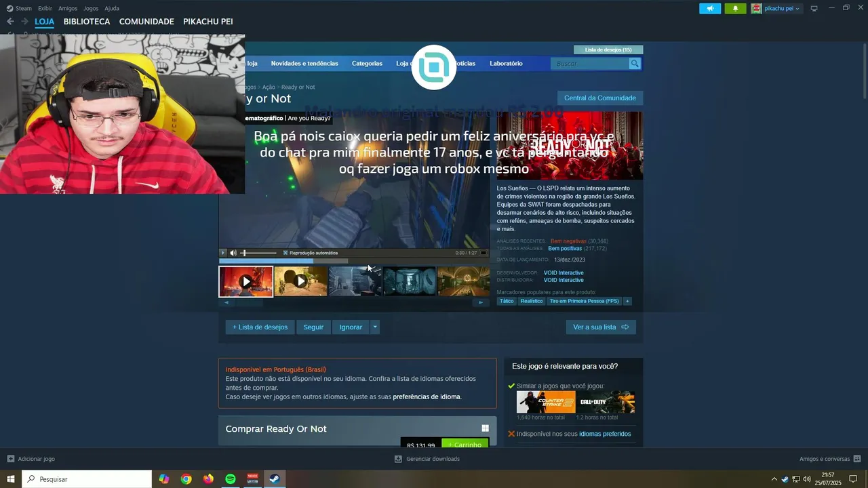868x488 pixels.
Task: Click the Tático tag
Action: 507,301
